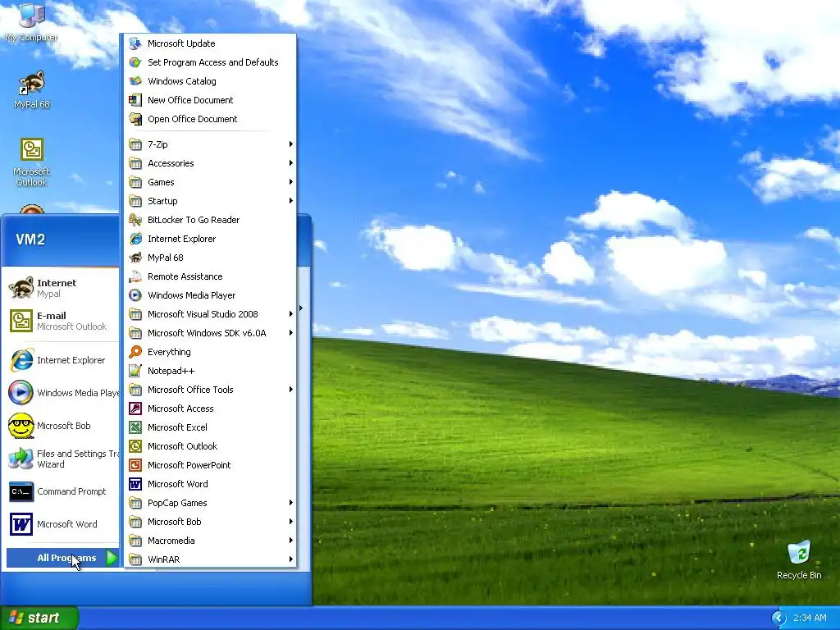Expand the Microsoft Bob program folder
The height and width of the screenshot is (630, 840).
point(210,521)
